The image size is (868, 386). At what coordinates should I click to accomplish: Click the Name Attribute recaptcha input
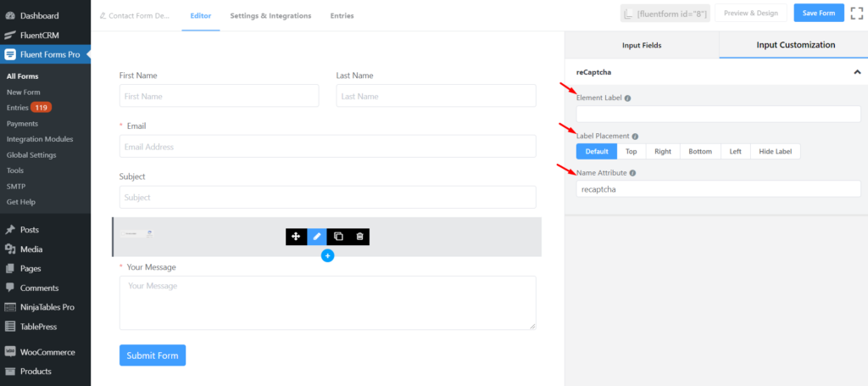coord(719,189)
